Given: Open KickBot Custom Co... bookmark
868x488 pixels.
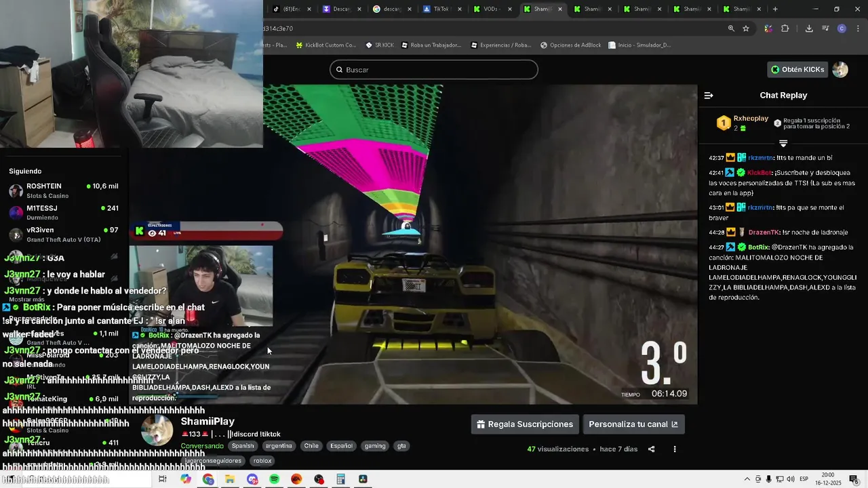Looking at the screenshot, I should coord(326,45).
